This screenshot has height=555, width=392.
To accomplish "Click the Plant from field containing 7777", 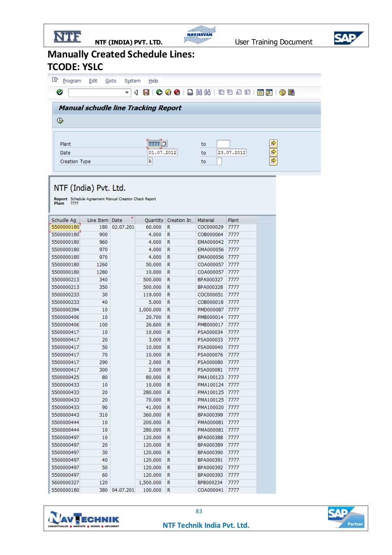I will [154, 144].
